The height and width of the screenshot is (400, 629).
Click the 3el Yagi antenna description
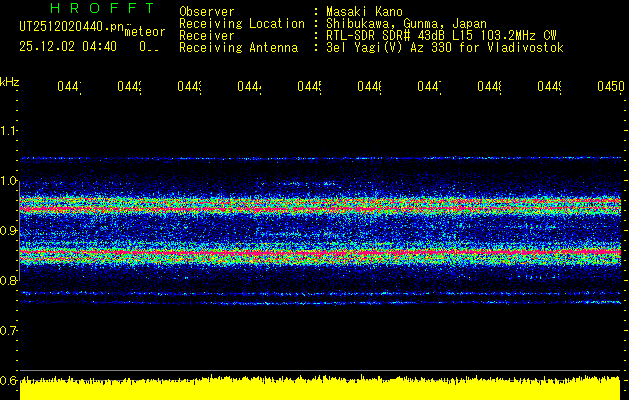444,48
